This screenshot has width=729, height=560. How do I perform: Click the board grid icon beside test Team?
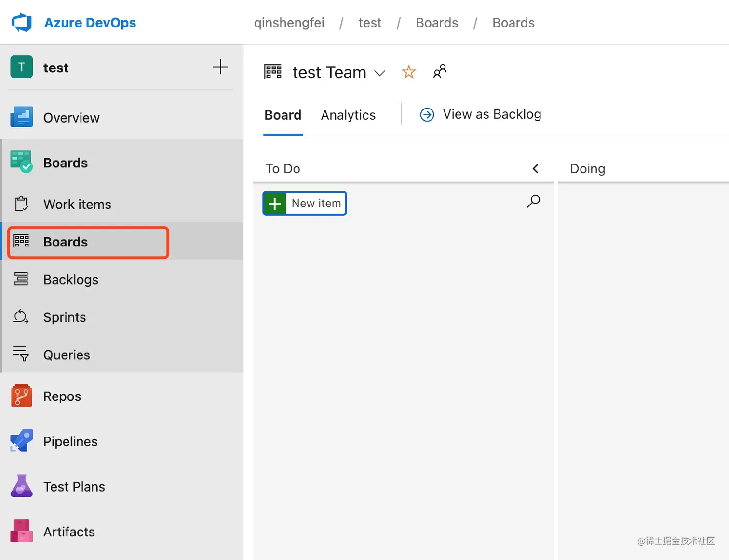click(273, 72)
